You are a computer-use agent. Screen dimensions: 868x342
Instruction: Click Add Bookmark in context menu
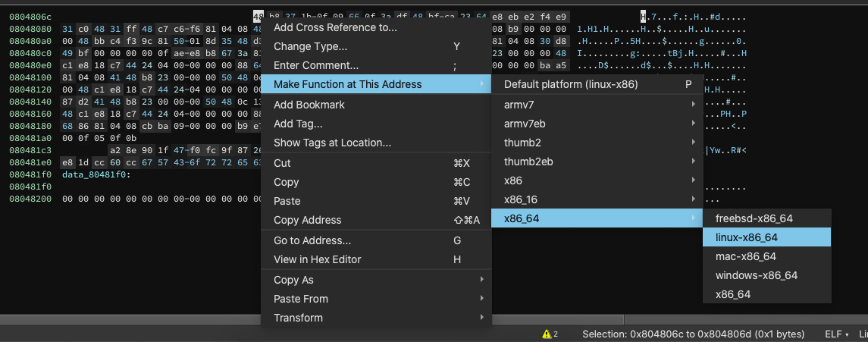309,105
